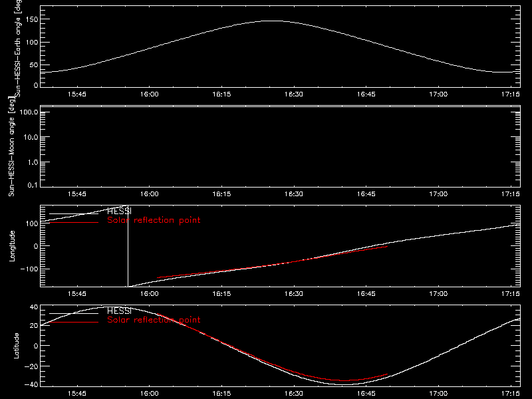Click the 16:00 time label under Latitude plot

pyautogui.click(x=149, y=394)
